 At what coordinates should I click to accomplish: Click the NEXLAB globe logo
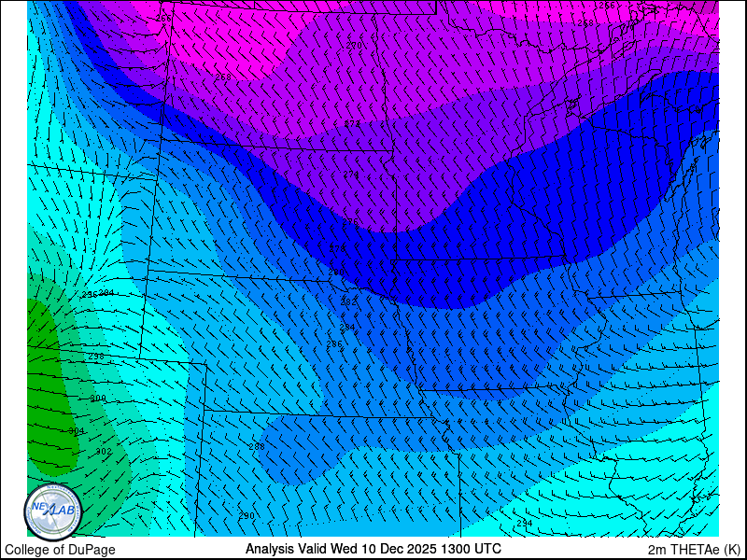tap(53, 511)
